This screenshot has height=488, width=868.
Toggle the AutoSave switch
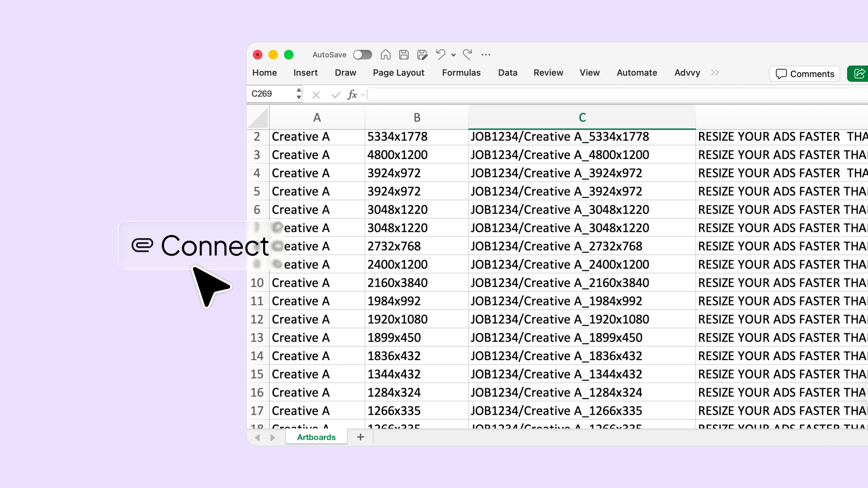click(363, 55)
